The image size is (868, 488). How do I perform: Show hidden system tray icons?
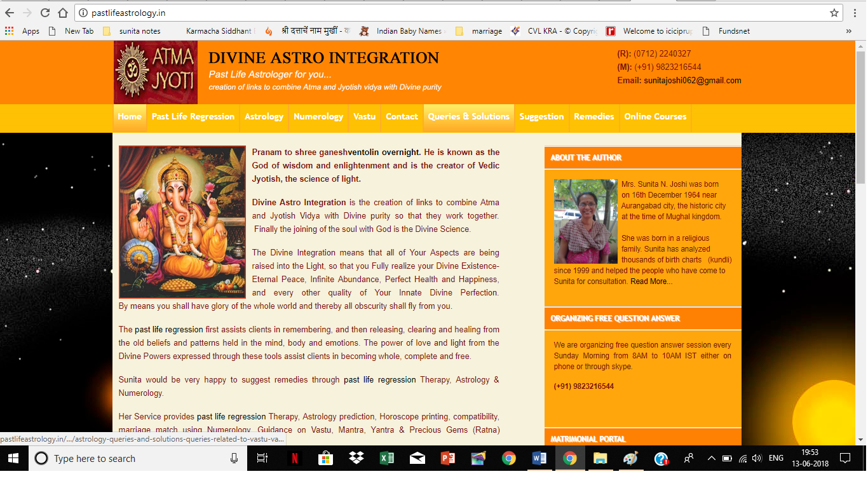click(711, 458)
